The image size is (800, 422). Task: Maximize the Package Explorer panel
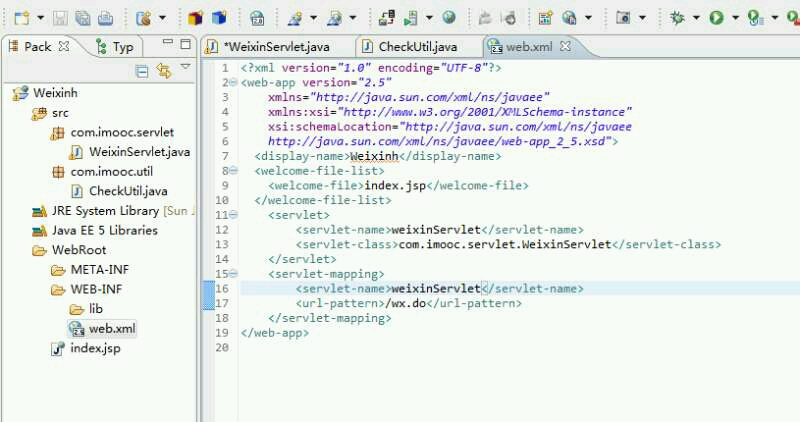click(185, 44)
